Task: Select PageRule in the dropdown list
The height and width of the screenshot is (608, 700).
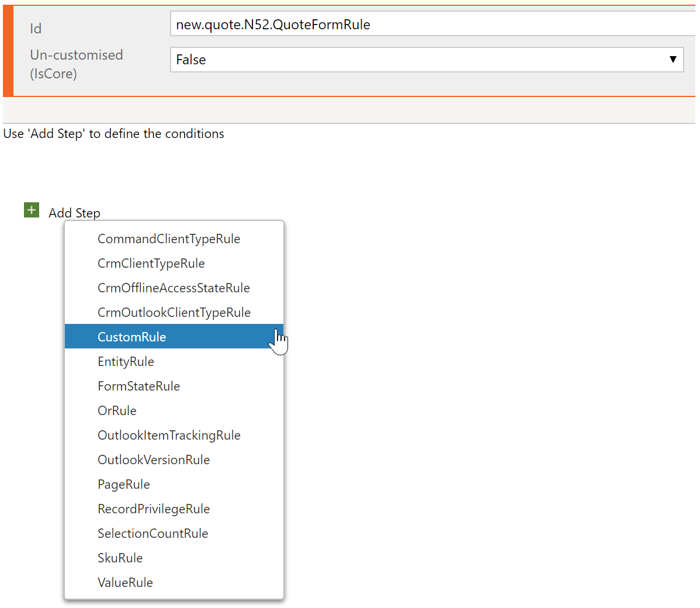Action: tap(124, 484)
